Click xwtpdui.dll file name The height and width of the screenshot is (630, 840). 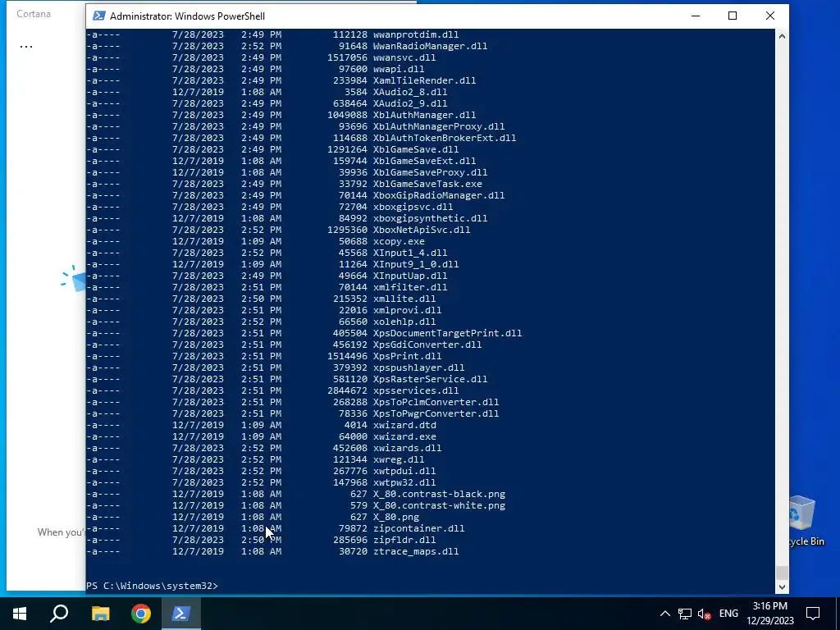tap(404, 472)
